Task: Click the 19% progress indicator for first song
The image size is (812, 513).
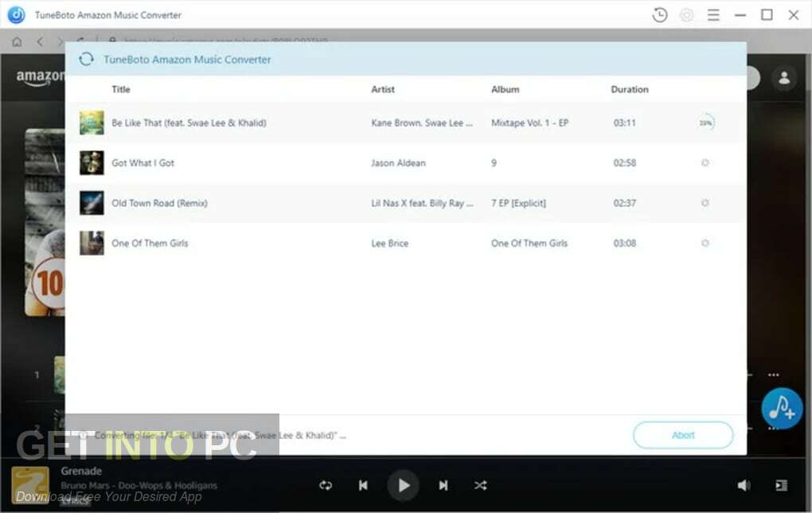Action: click(705, 123)
